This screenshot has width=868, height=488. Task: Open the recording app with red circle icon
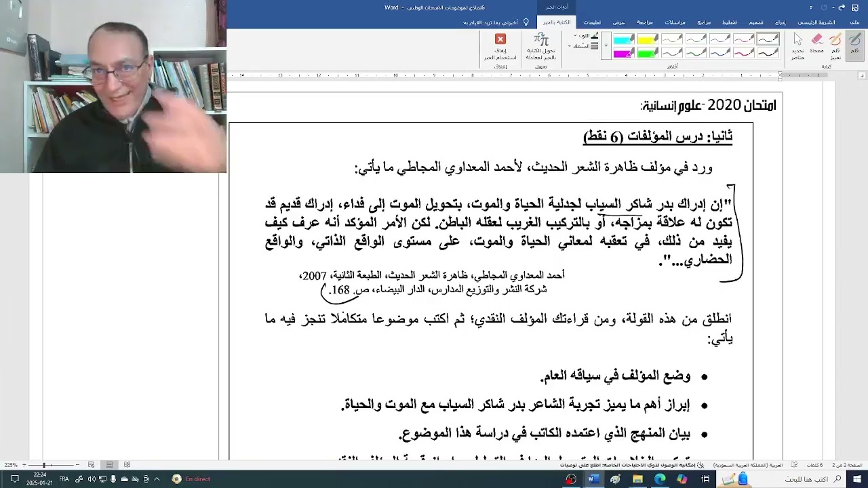tap(571, 479)
